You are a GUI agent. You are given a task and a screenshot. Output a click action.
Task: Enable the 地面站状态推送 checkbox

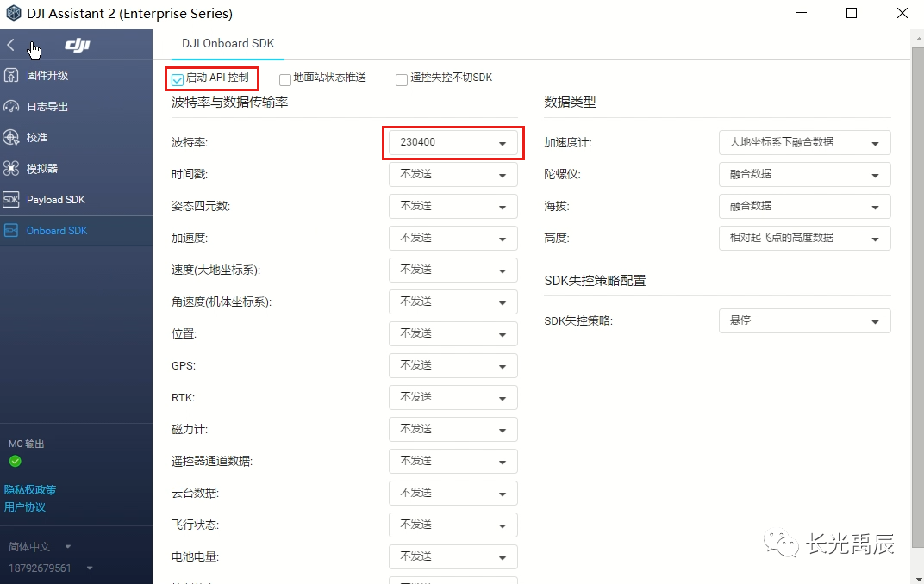pos(285,79)
